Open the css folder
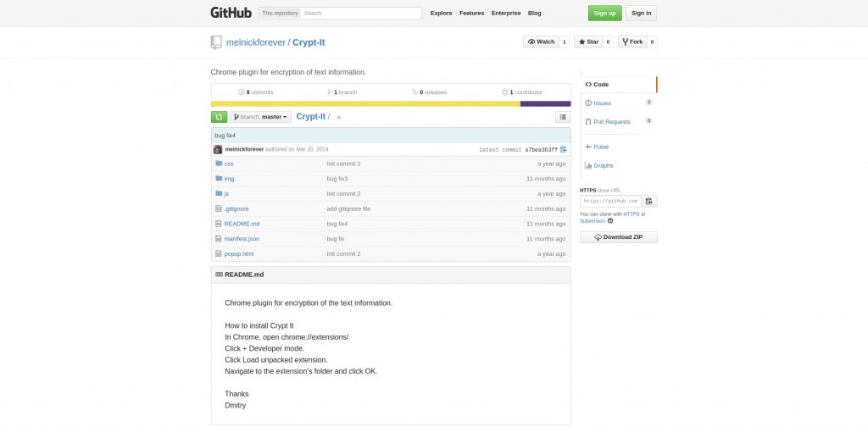The width and height of the screenshot is (868, 427). [x=229, y=164]
